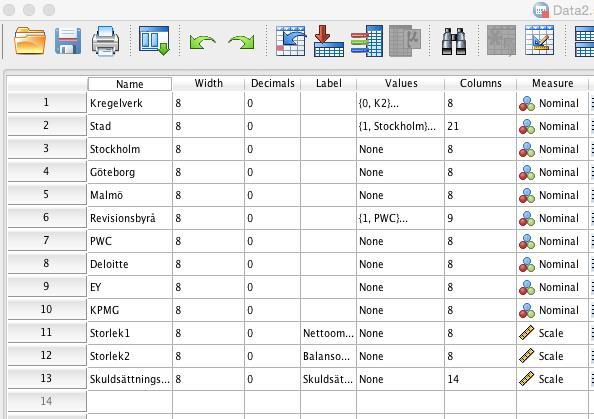This screenshot has height=419, width=594.
Task: Click the Insert variable toolbar icon
Action: pos(539,41)
